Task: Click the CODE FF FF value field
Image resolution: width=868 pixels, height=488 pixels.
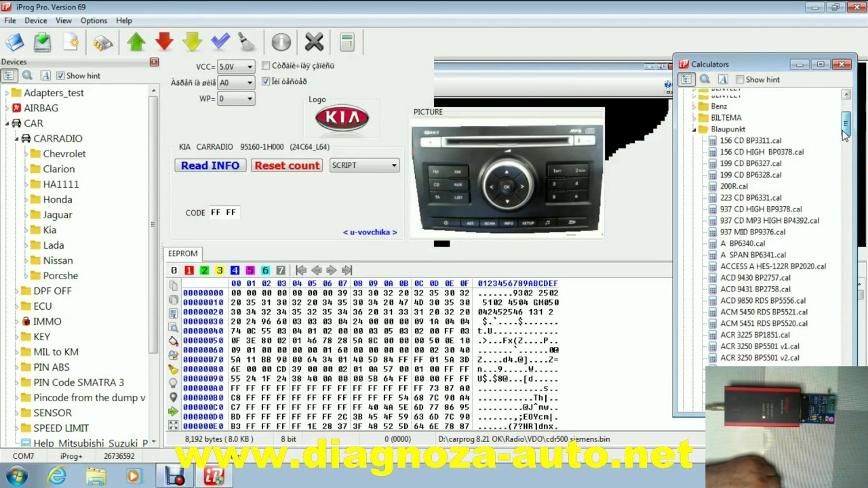Action: click(224, 213)
